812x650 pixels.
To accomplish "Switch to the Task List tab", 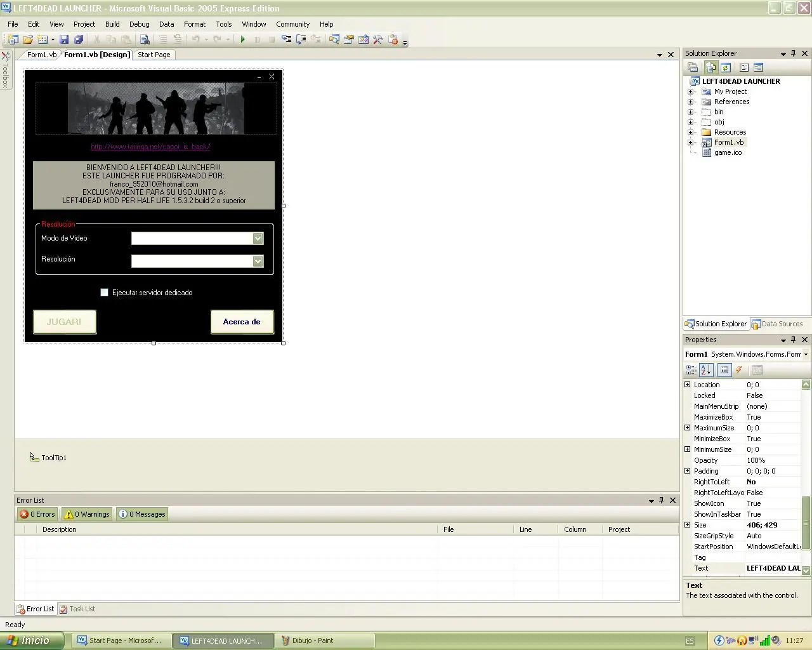I will [x=77, y=609].
